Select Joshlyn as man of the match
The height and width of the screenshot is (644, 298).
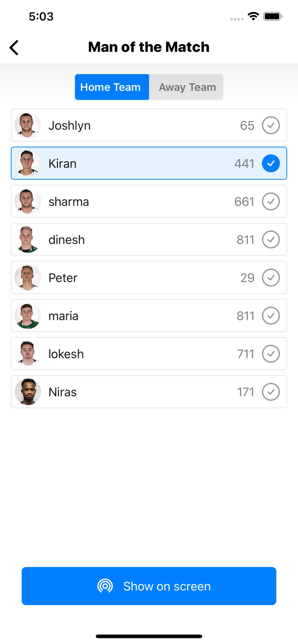pyautogui.click(x=271, y=125)
